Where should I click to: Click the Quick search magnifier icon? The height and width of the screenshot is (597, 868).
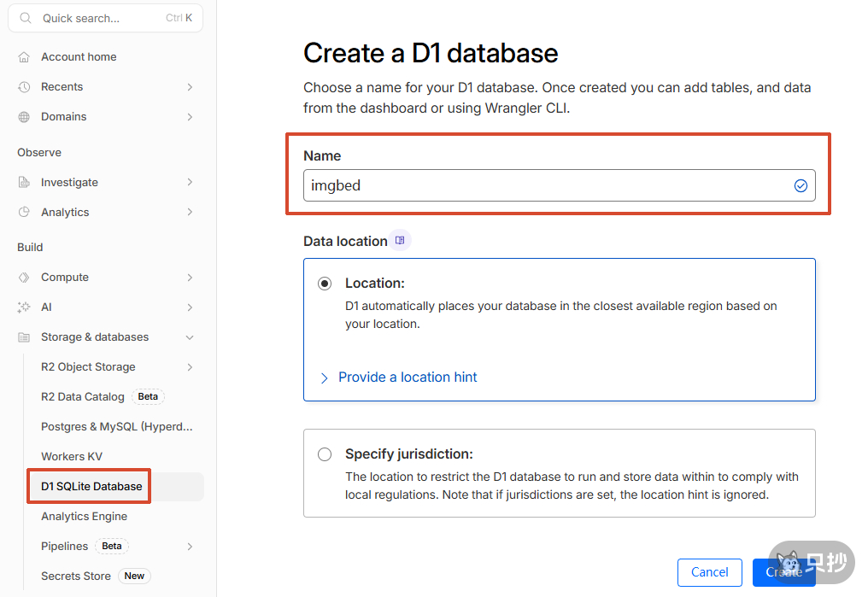point(26,18)
